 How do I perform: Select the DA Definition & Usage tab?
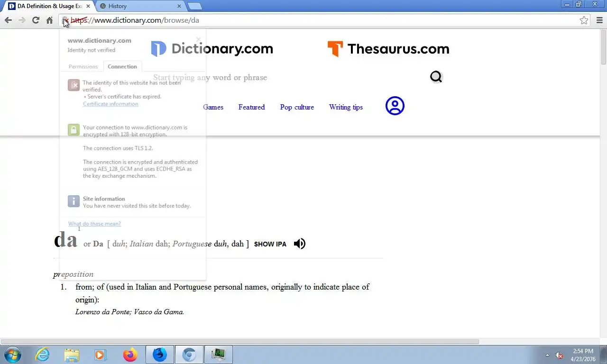click(x=48, y=6)
